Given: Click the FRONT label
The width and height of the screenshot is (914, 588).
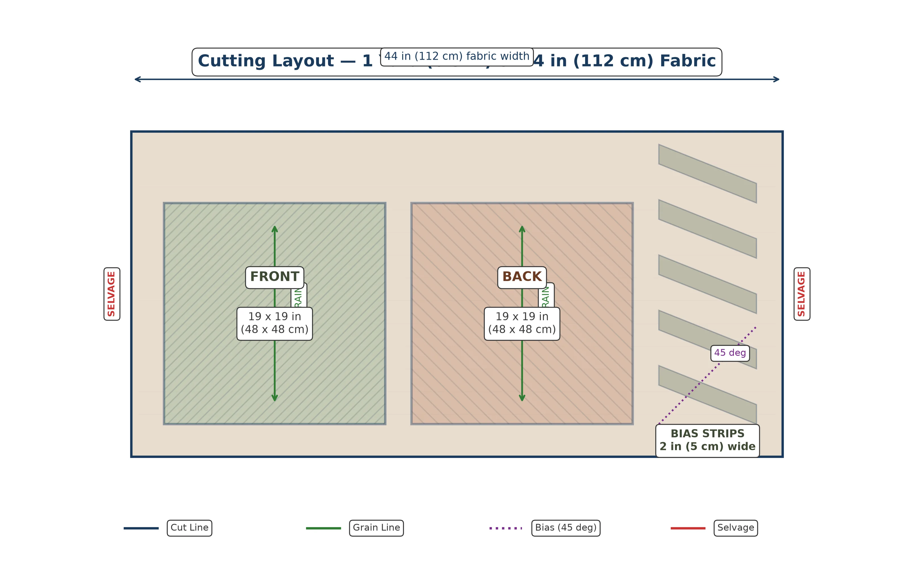Looking at the screenshot, I should pyautogui.click(x=274, y=277).
